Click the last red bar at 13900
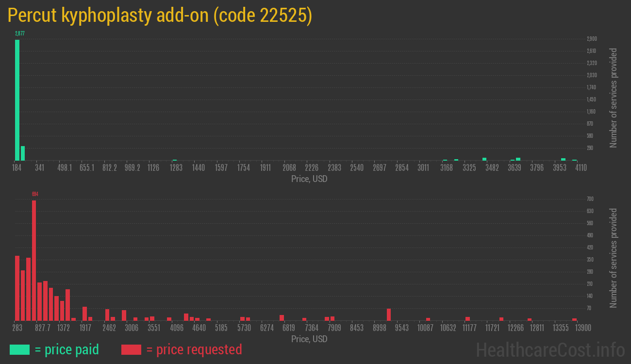Viewport: 631px width, 364px height. coord(574,319)
